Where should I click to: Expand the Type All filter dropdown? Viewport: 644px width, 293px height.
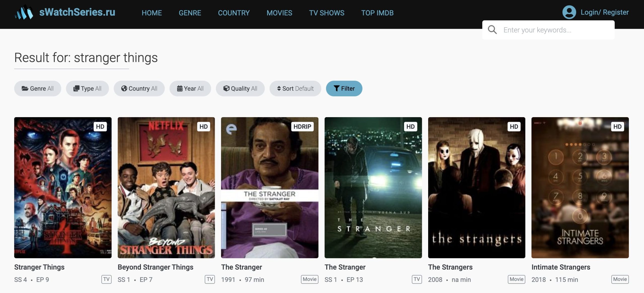(x=87, y=88)
